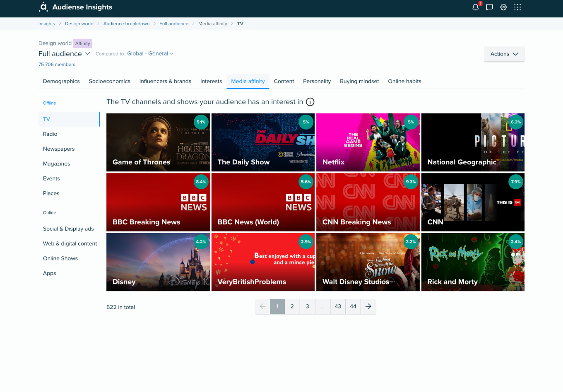The height and width of the screenshot is (392, 563).
Task: Click the Affinity badge label
Action: click(83, 43)
